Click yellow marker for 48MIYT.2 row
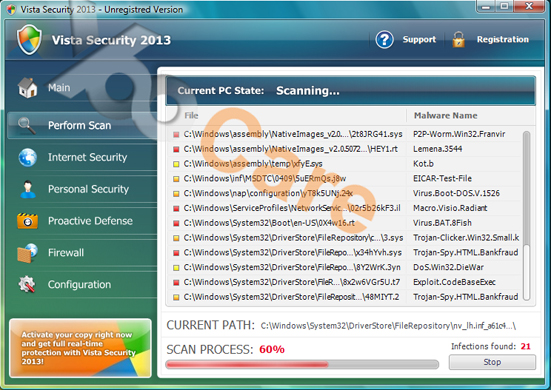 [176, 297]
